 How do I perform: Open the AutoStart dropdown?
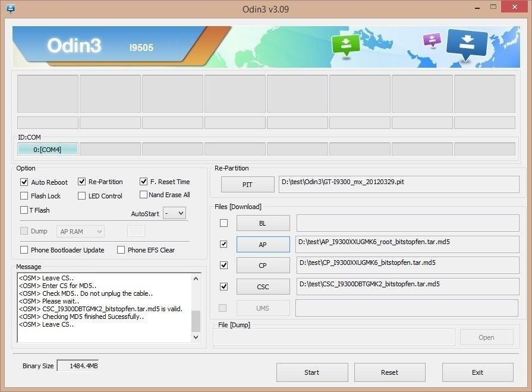pyautogui.click(x=174, y=213)
